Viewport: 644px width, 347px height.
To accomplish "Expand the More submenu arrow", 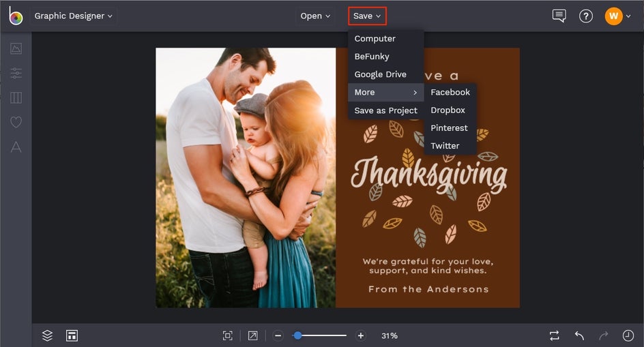I will click(x=415, y=93).
